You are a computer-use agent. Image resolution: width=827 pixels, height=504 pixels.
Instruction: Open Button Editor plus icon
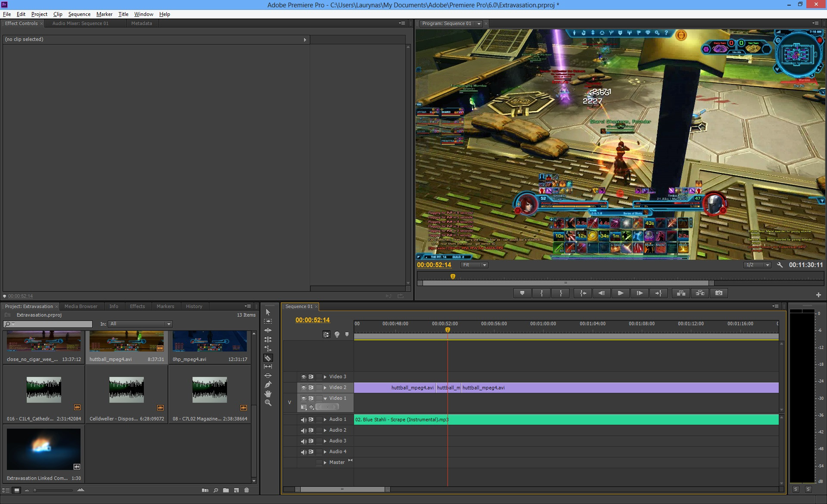(x=818, y=295)
